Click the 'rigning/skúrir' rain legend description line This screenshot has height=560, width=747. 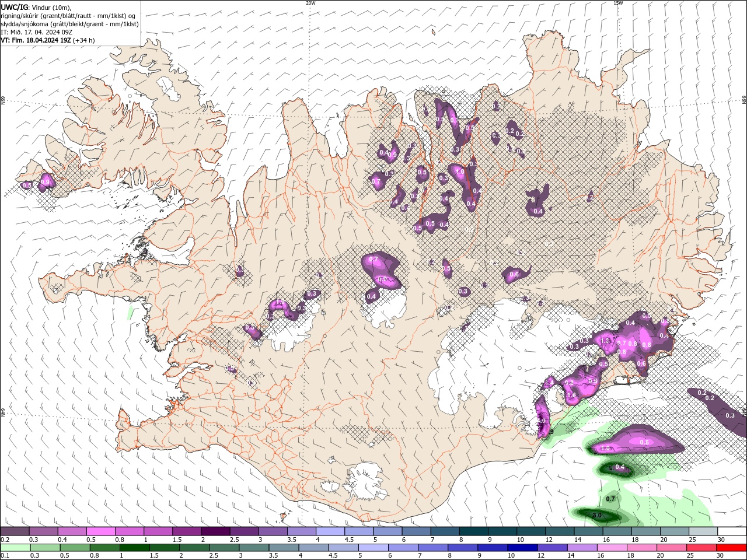pyautogui.click(x=68, y=16)
